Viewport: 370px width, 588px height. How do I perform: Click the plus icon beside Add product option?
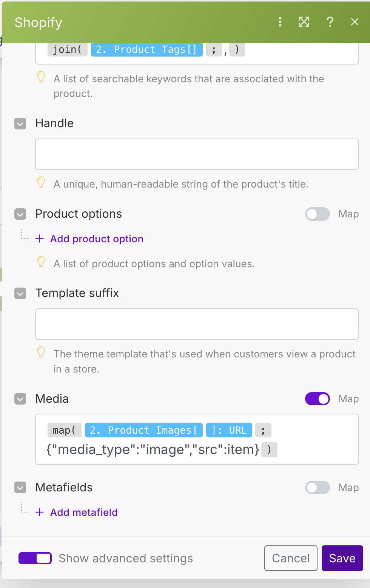point(40,239)
